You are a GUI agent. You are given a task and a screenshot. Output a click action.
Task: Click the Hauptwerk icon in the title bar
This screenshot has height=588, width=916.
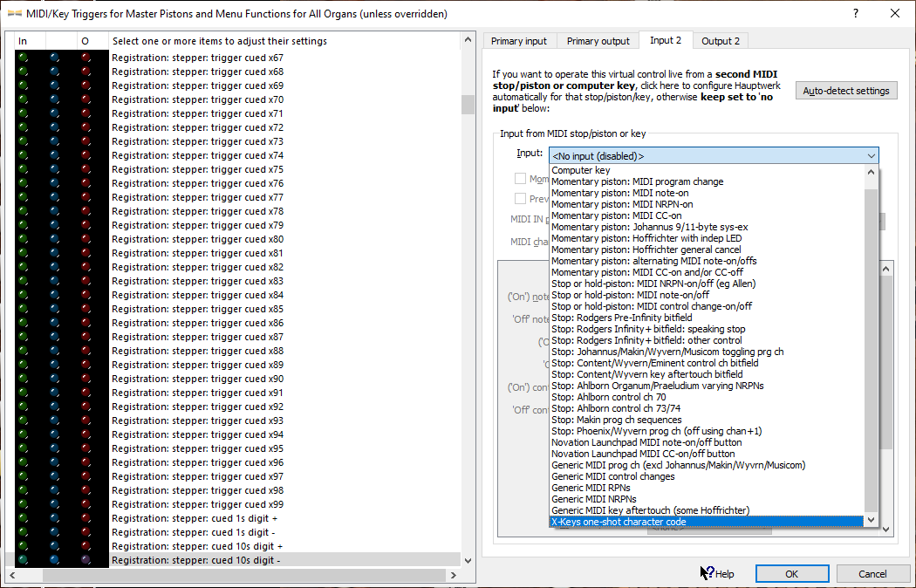tap(14, 14)
